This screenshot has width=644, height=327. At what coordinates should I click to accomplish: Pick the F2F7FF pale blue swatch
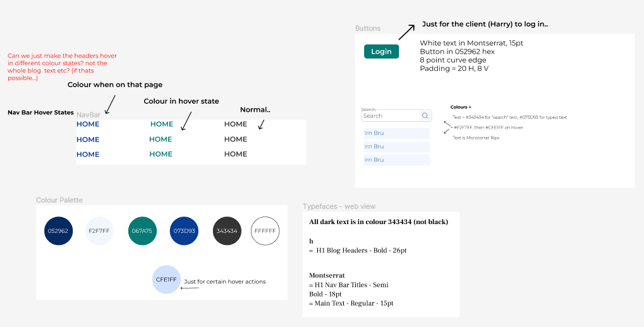click(99, 231)
